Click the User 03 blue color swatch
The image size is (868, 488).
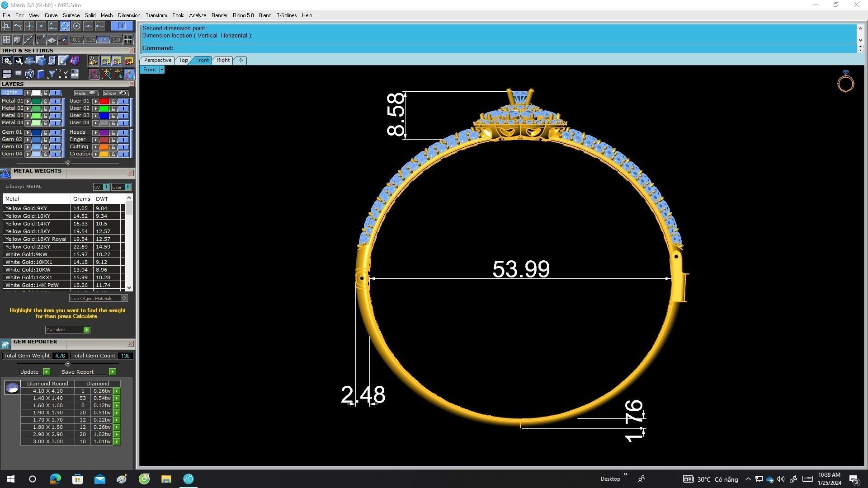[x=104, y=116]
